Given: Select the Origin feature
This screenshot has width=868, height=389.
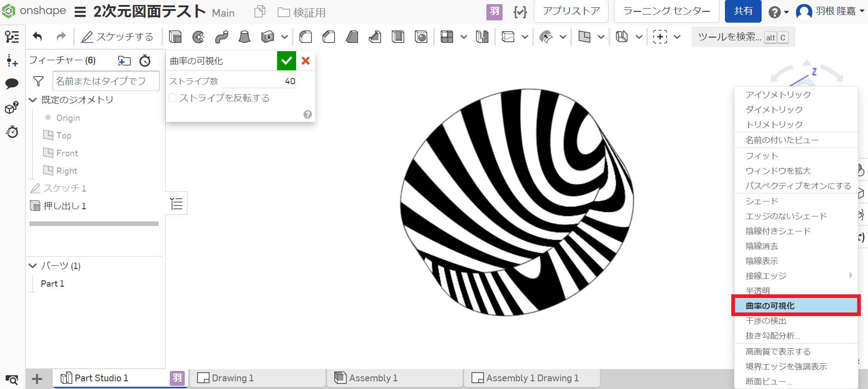Looking at the screenshot, I should tap(68, 118).
